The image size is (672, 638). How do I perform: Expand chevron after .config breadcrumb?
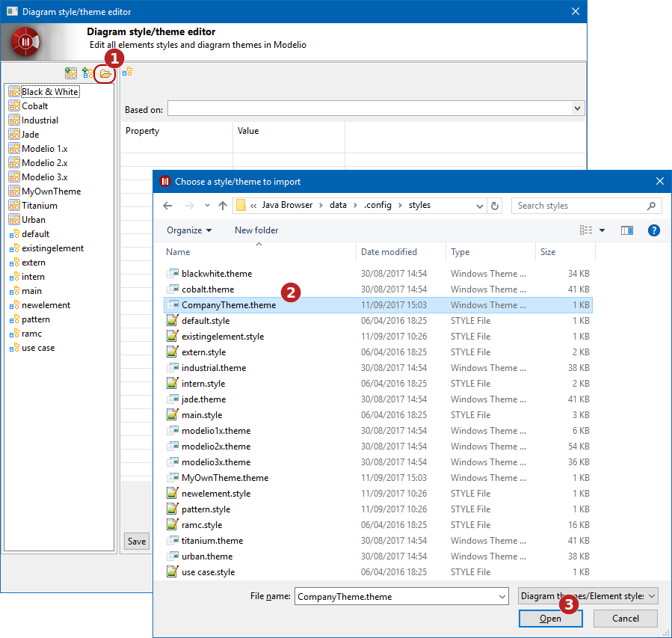401,206
